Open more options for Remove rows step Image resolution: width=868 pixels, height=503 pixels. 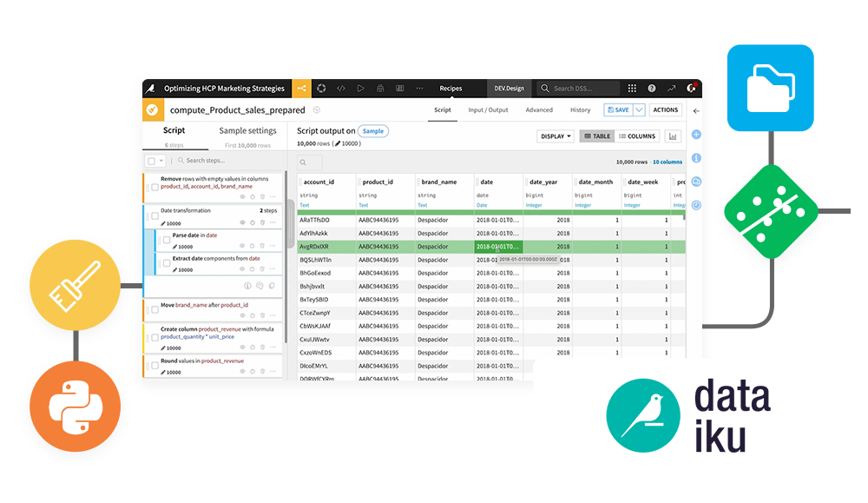(273, 196)
